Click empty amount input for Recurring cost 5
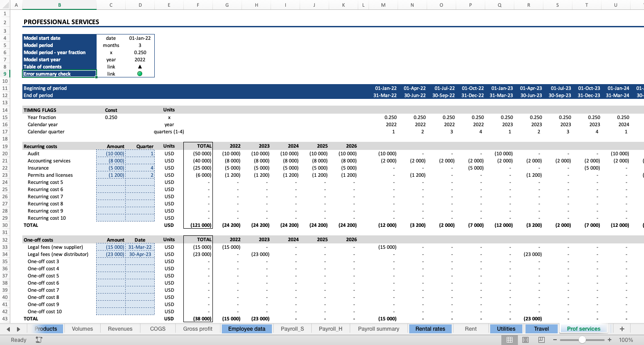644x345 pixels. tap(111, 182)
